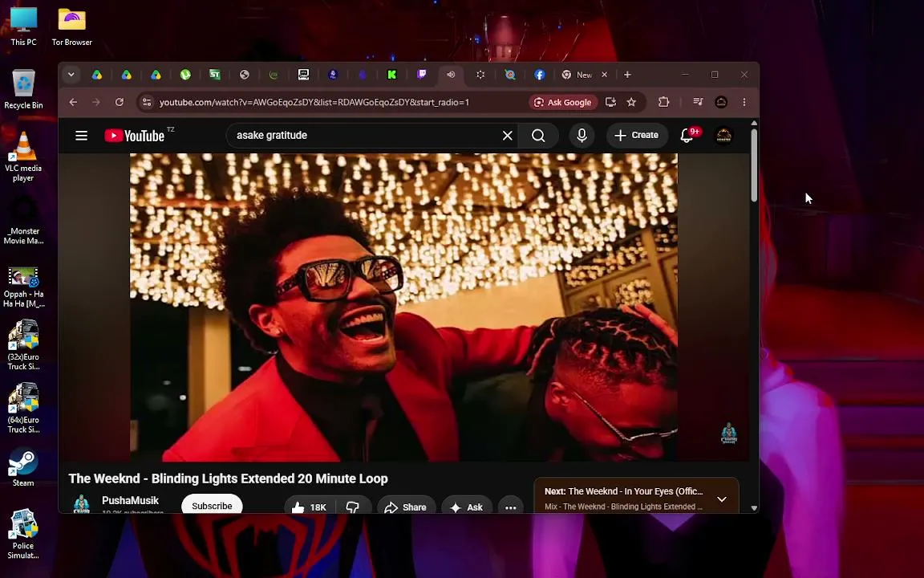Open the Oppah - Ha Ha Ha video file
This screenshot has height=578, width=924.
(x=23, y=287)
